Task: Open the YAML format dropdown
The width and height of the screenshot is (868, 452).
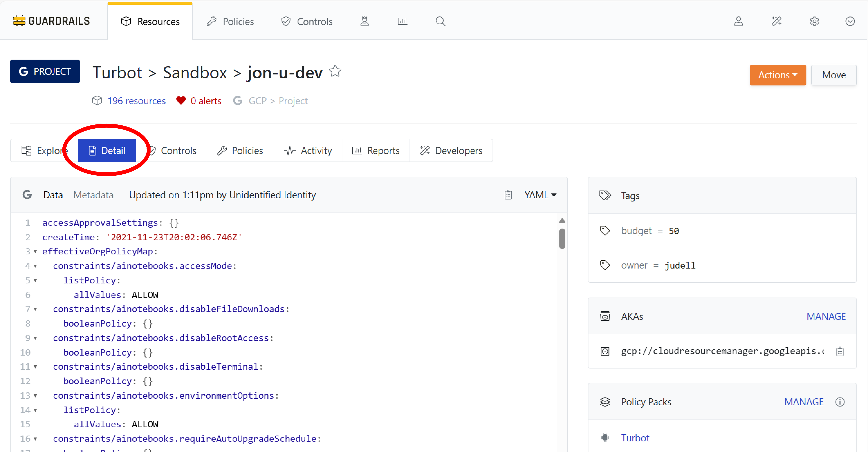Action: (540, 195)
